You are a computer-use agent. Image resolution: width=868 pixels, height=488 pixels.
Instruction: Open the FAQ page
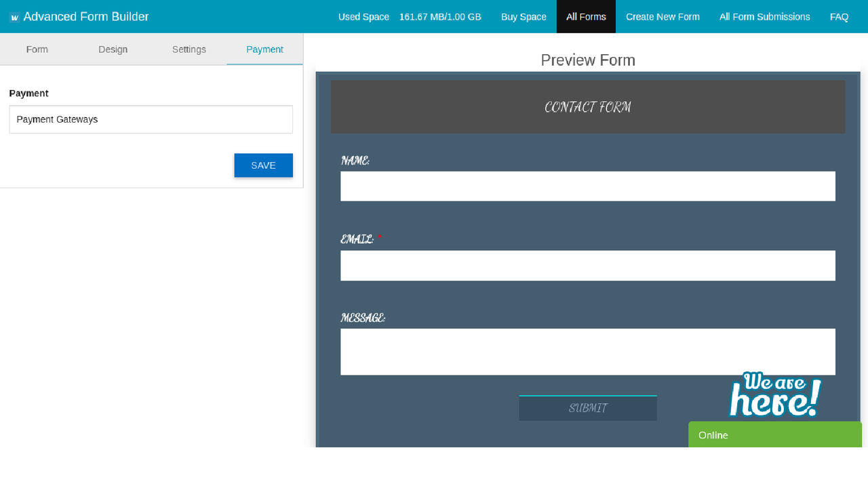[x=840, y=16]
